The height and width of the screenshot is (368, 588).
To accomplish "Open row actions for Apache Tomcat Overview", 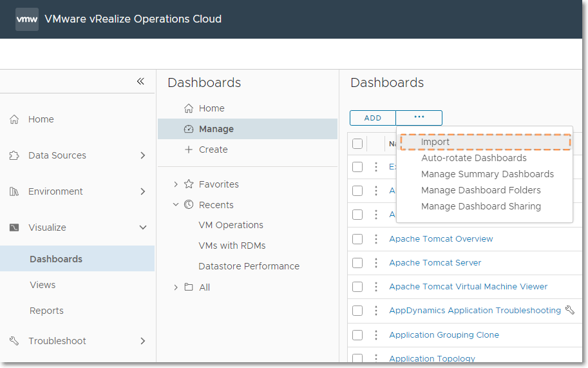I will pos(376,238).
